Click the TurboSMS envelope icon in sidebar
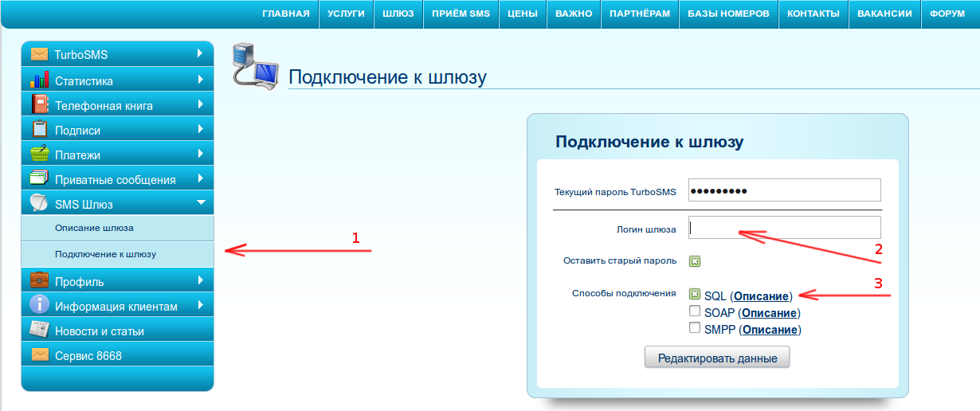 click(x=39, y=54)
